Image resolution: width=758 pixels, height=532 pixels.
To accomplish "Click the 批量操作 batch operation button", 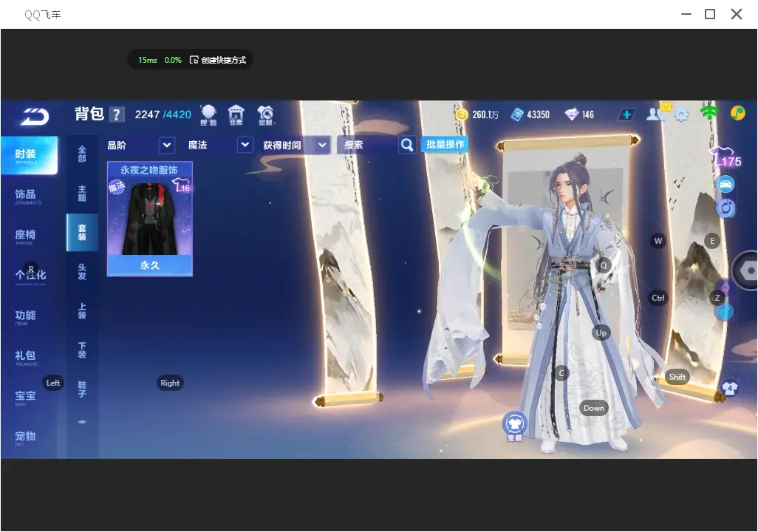I will coord(445,144).
